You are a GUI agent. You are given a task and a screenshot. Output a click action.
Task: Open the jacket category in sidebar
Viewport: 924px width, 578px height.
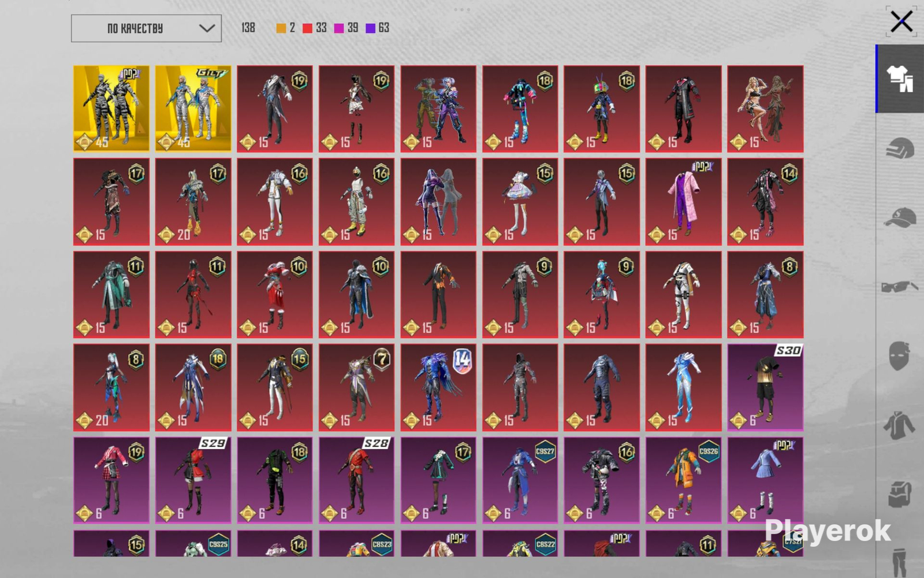(900, 425)
